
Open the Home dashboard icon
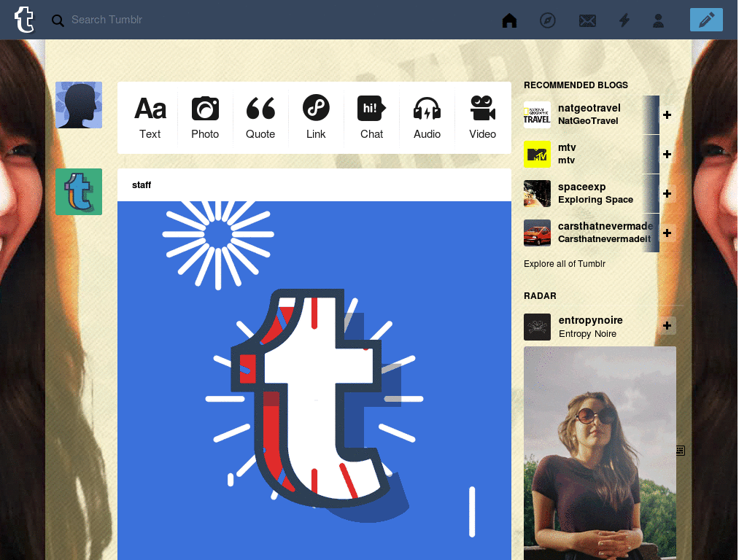tap(509, 20)
